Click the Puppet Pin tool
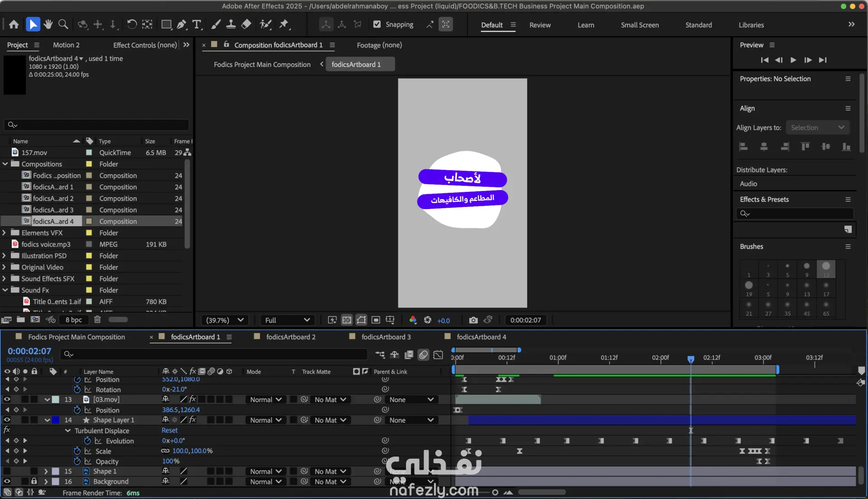 point(284,24)
